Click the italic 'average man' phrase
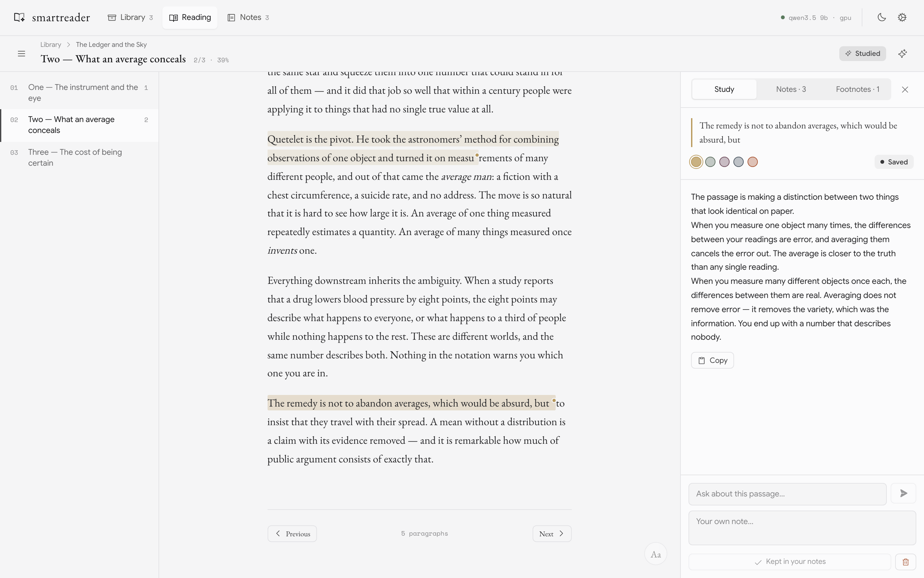This screenshot has height=578, width=924. point(466,177)
